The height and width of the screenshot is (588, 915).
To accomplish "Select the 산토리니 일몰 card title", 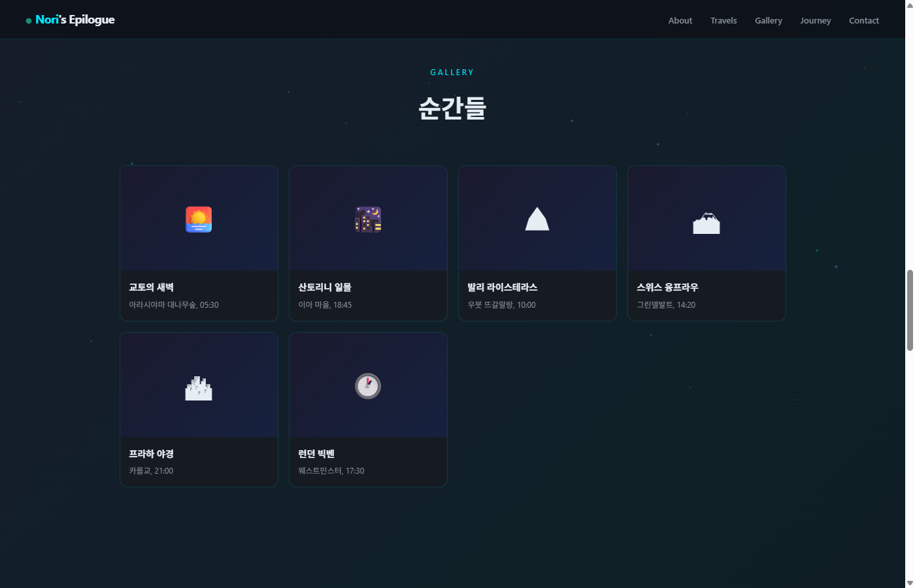I will click(x=325, y=287).
